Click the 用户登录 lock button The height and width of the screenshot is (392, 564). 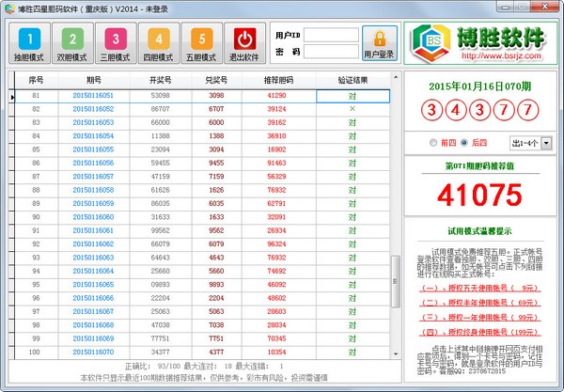(x=380, y=43)
